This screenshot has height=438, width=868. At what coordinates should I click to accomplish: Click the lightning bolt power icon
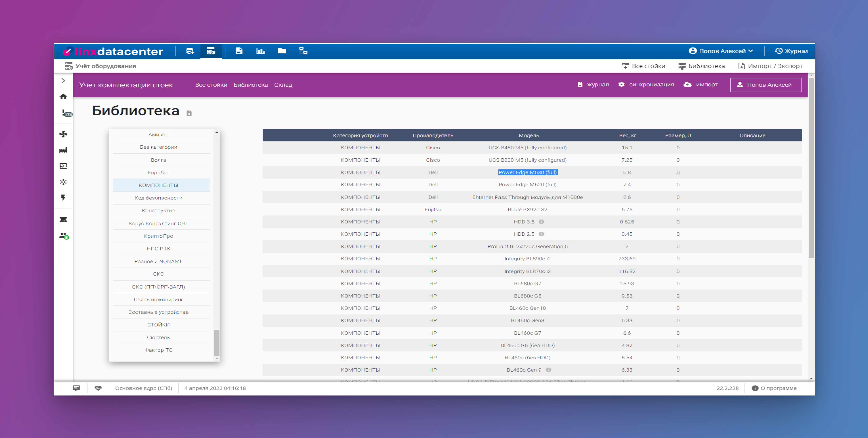63,198
